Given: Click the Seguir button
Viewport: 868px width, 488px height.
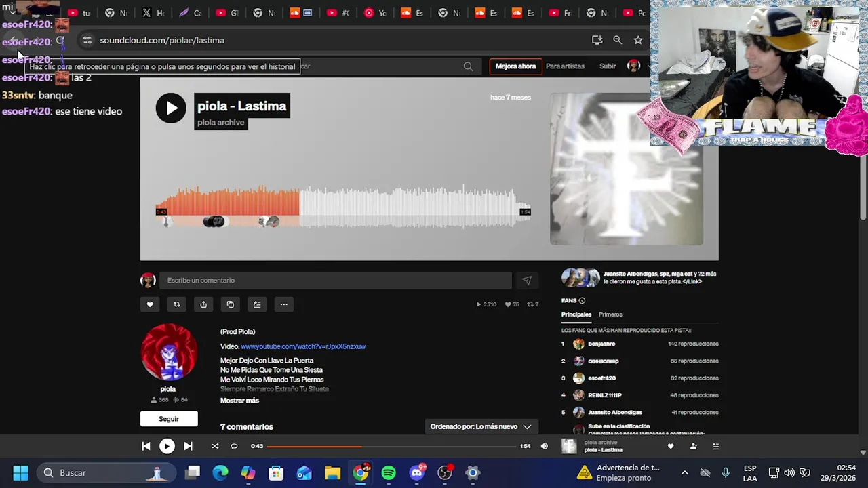Looking at the screenshot, I should [169, 419].
